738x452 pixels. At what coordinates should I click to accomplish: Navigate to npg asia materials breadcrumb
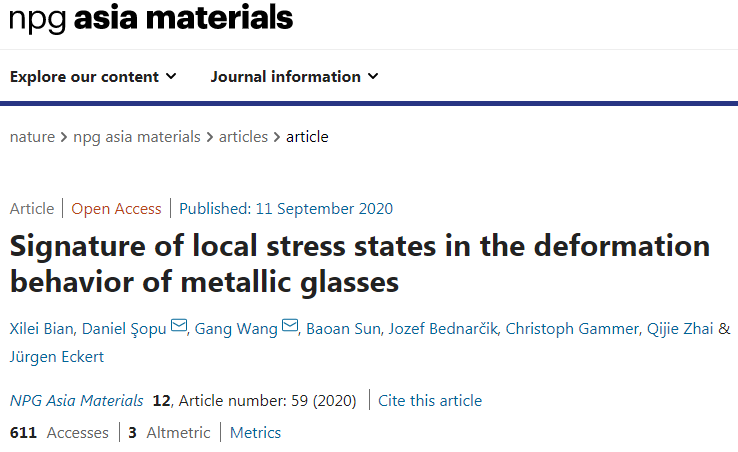(x=136, y=137)
